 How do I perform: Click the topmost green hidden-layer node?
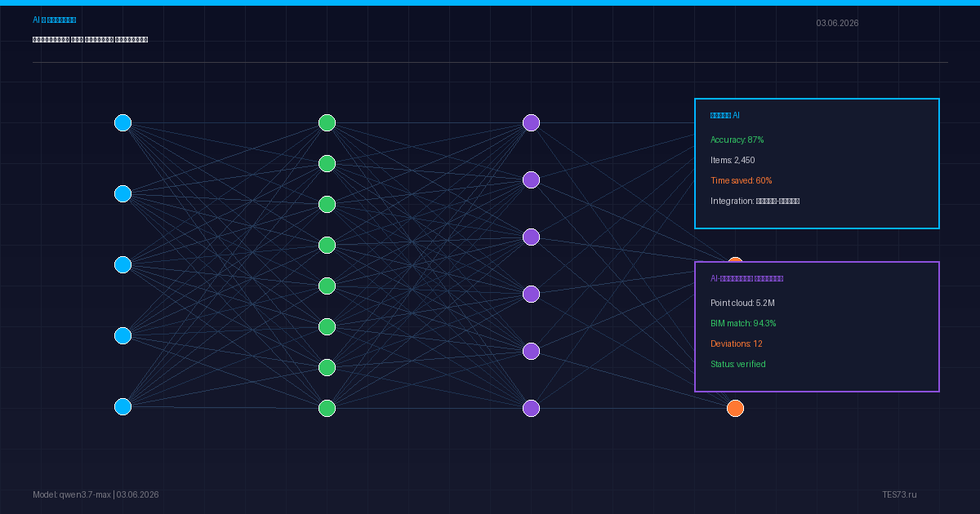[327, 122]
